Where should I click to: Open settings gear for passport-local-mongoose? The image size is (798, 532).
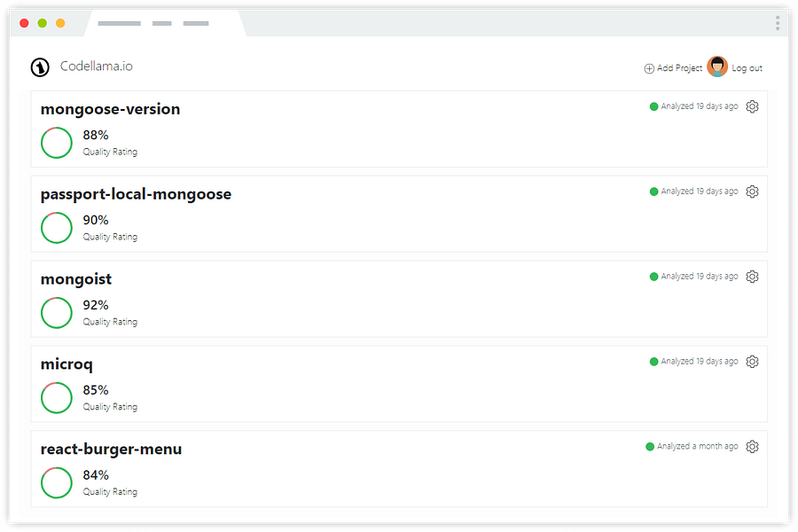pyautogui.click(x=752, y=192)
